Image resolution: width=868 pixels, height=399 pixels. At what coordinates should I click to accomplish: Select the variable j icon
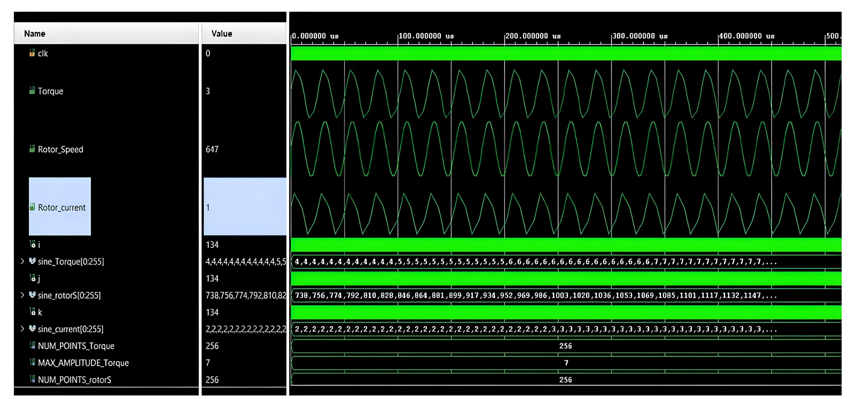coord(32,278)
